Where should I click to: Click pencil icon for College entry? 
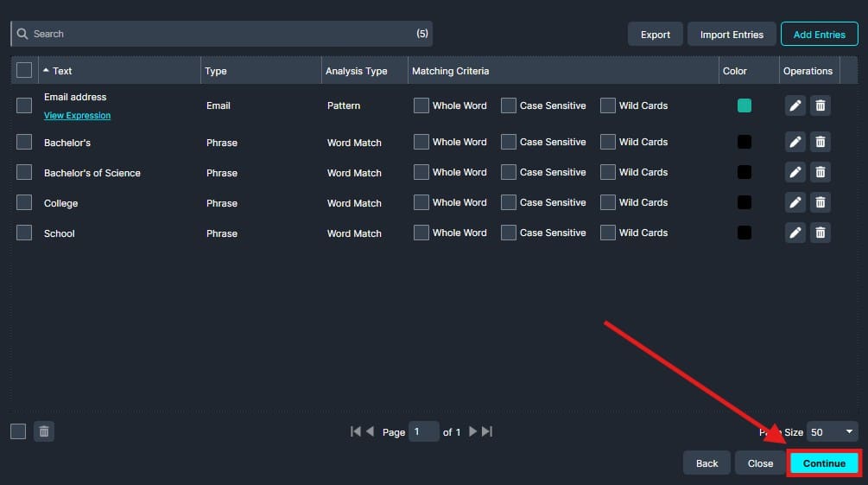[795, 202]
